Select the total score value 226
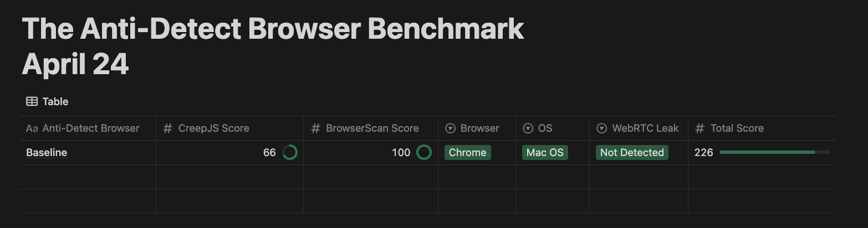The width and height of the screenshot is (868, 228). (x=703, y=153)
